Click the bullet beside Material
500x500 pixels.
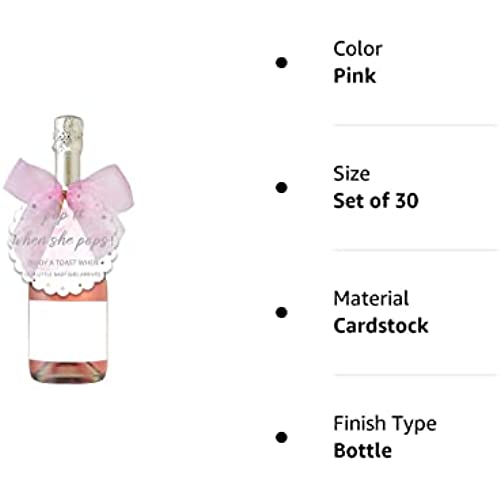[282, 313]
